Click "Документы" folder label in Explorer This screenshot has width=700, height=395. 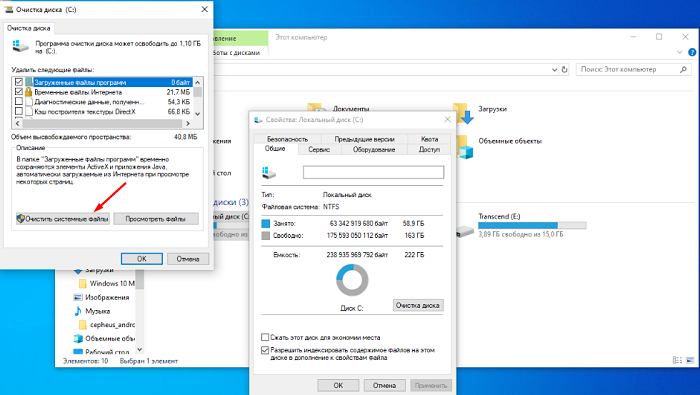(x=351, y=108)
